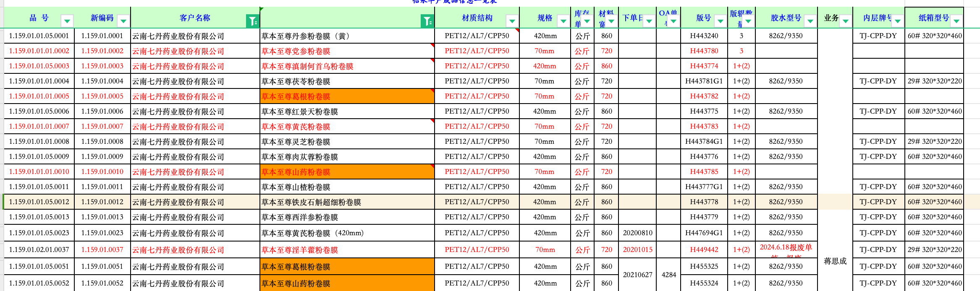Open the 规格 column filter dropdown

(x=563, y=21)
